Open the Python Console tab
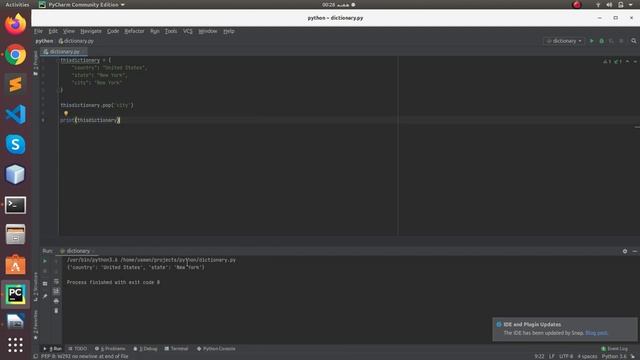This screenshot has height=360, width=640. point(216,349)
